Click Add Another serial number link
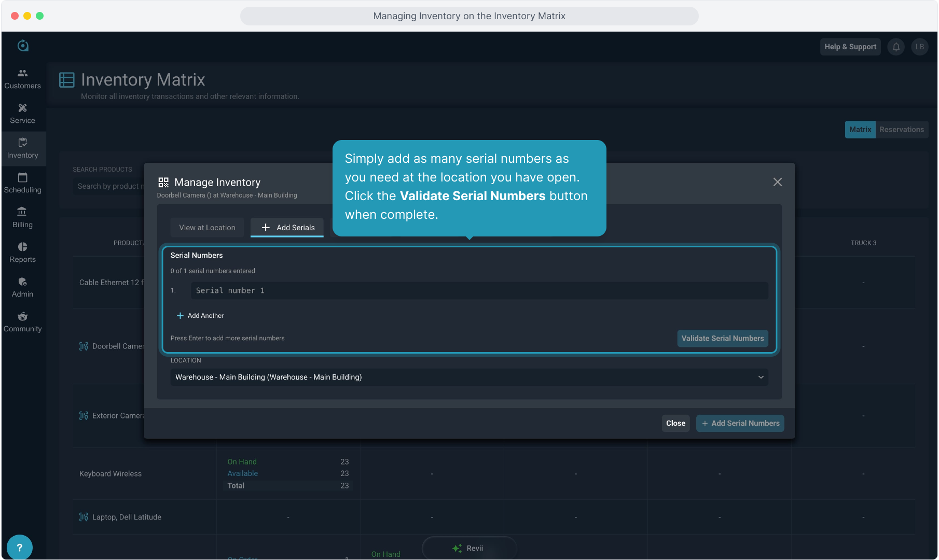The height and width of the screenshot is (560, 939). (200, 316)
